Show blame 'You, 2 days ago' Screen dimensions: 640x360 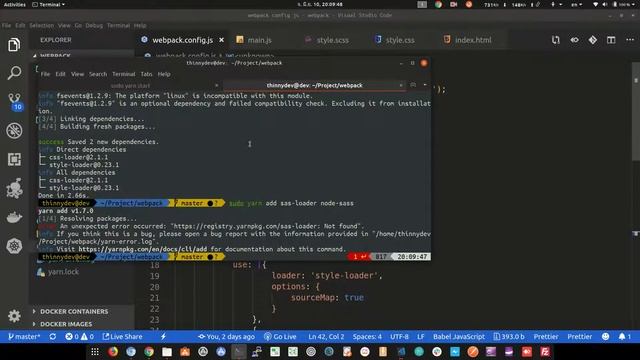(x=226, y=337)
